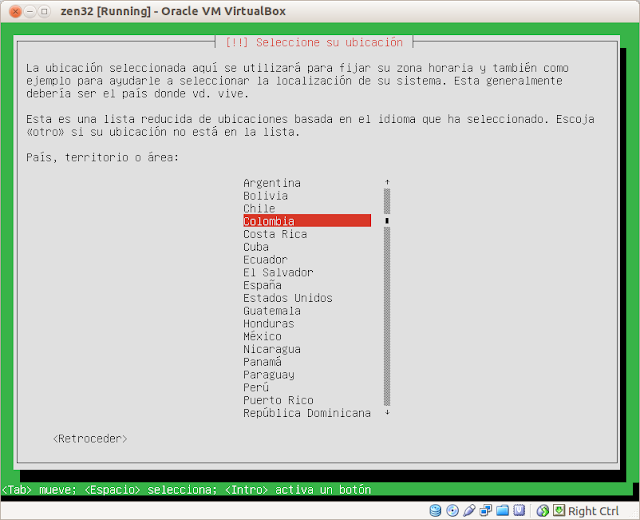Click the País, territorio o área label

click(102, 157)
